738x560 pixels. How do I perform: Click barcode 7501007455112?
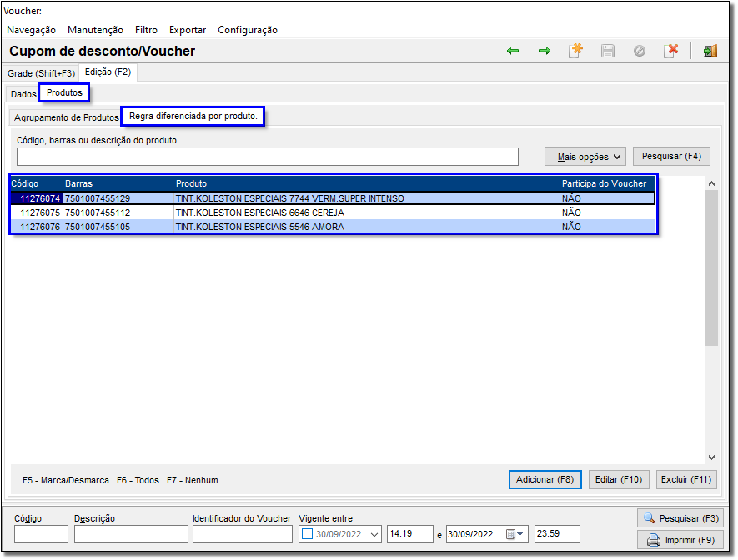98,212
